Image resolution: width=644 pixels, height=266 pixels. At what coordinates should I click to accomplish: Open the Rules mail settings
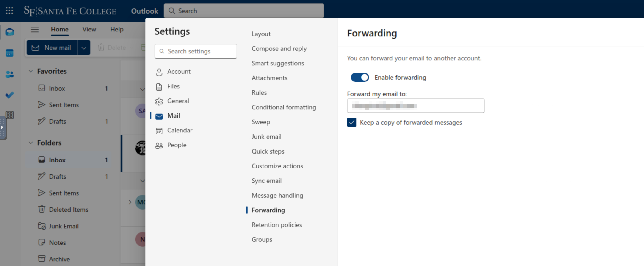tap(259, 92)
